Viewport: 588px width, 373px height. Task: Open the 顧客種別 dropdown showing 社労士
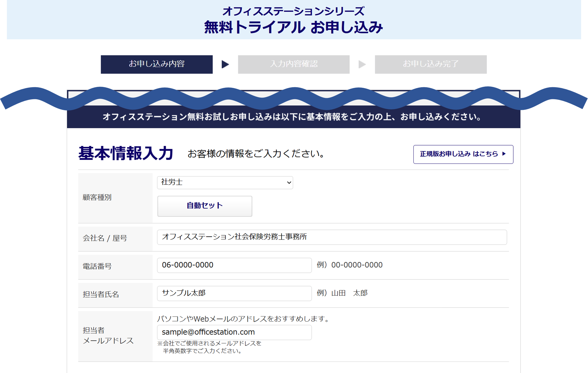coord(225,182)
